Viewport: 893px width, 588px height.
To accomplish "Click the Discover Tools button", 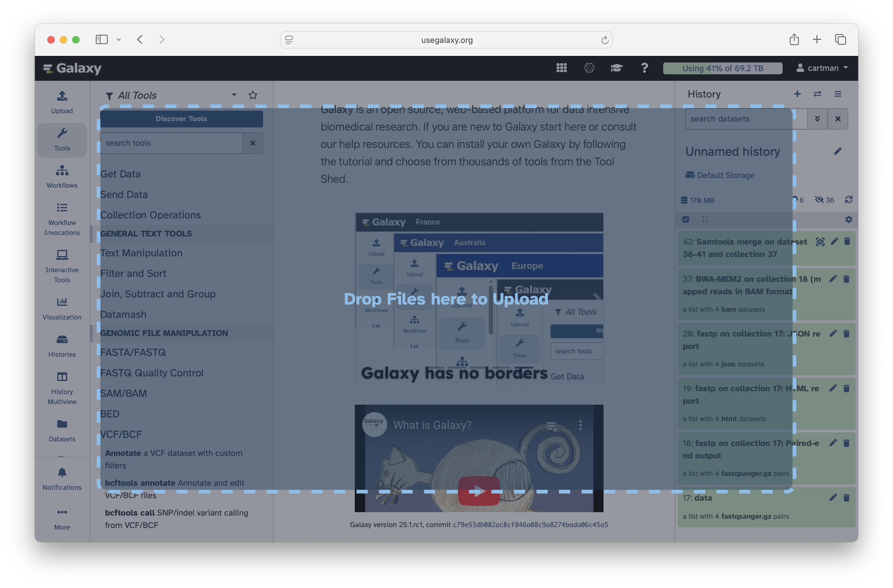I will pos(181,118).
